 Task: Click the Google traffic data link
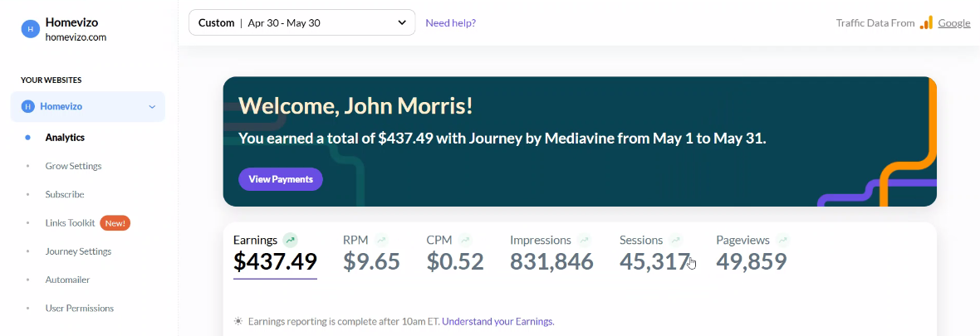[953, 23]
